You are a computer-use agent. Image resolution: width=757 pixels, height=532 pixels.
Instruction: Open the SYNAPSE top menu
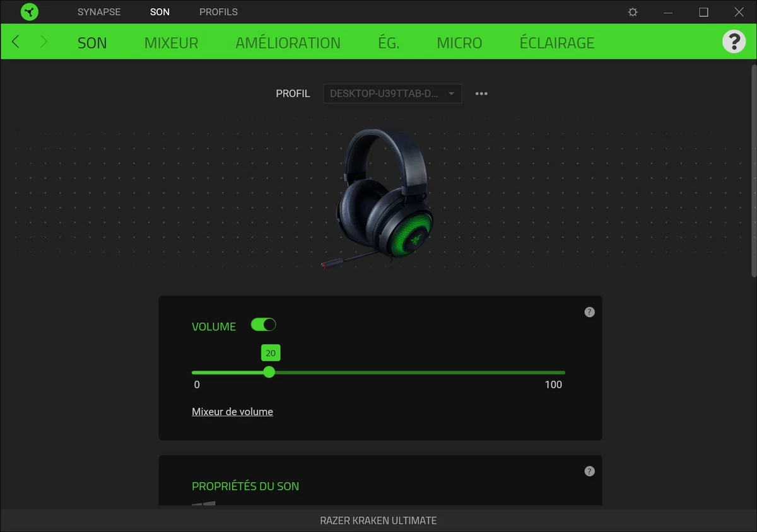click(x=99, y=12)
